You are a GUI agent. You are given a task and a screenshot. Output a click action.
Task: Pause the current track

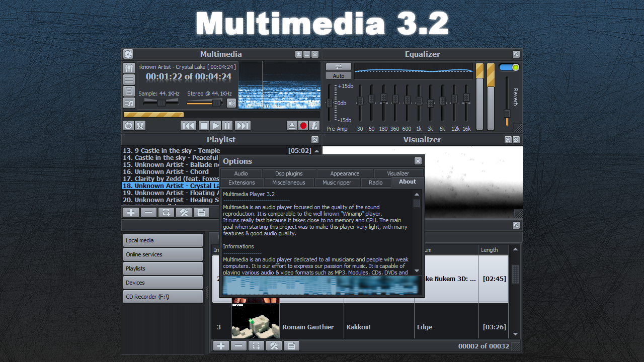click(227, 126)
